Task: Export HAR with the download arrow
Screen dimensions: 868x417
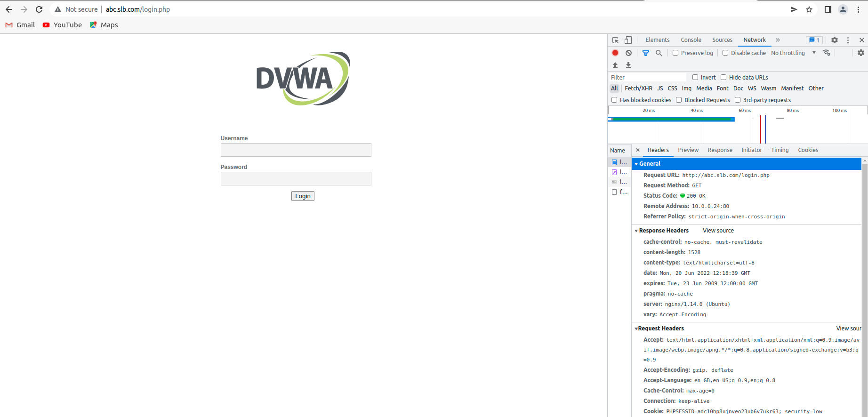Action: pos(628,65)
